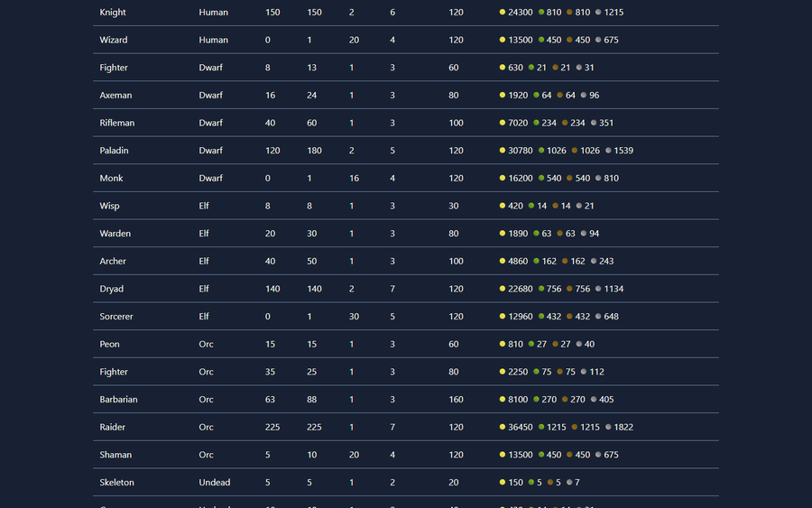Click the Orc race label for Peon

(x=206, y=344)
